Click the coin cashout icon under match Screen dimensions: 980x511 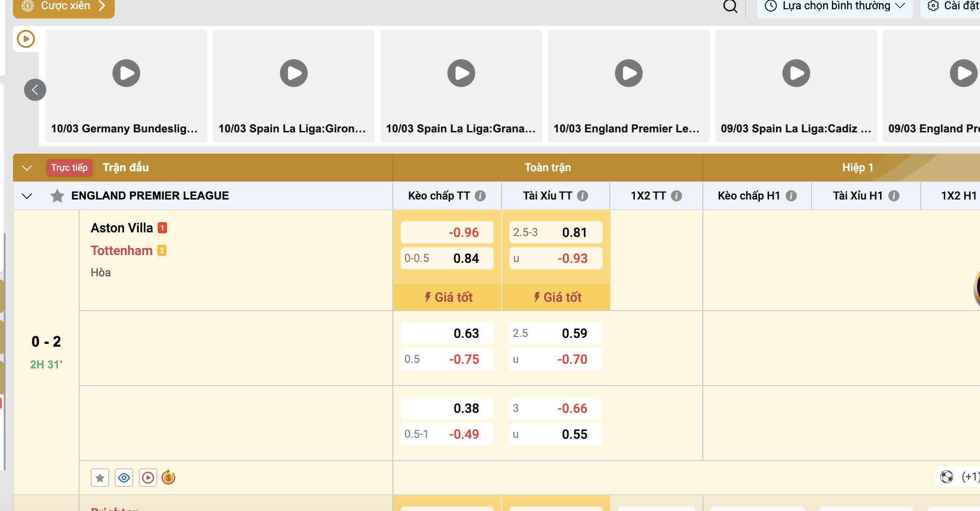[168, 478]
